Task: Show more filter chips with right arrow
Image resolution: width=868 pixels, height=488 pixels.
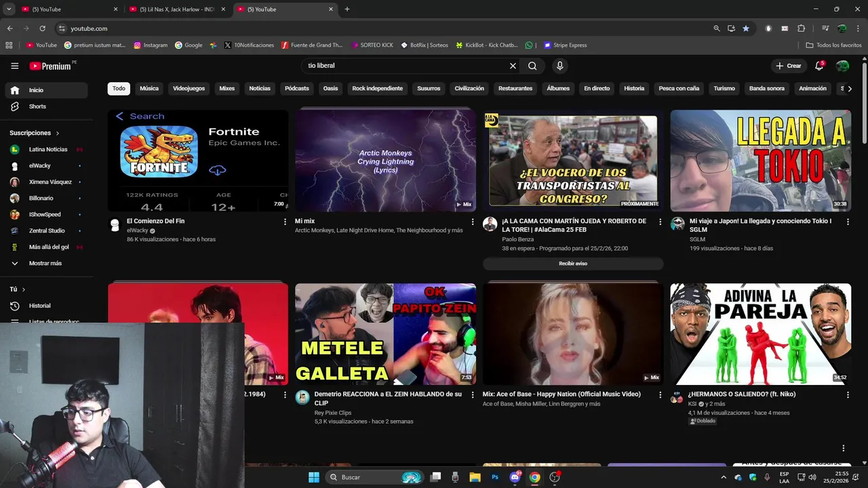Action: pos(849,88)
